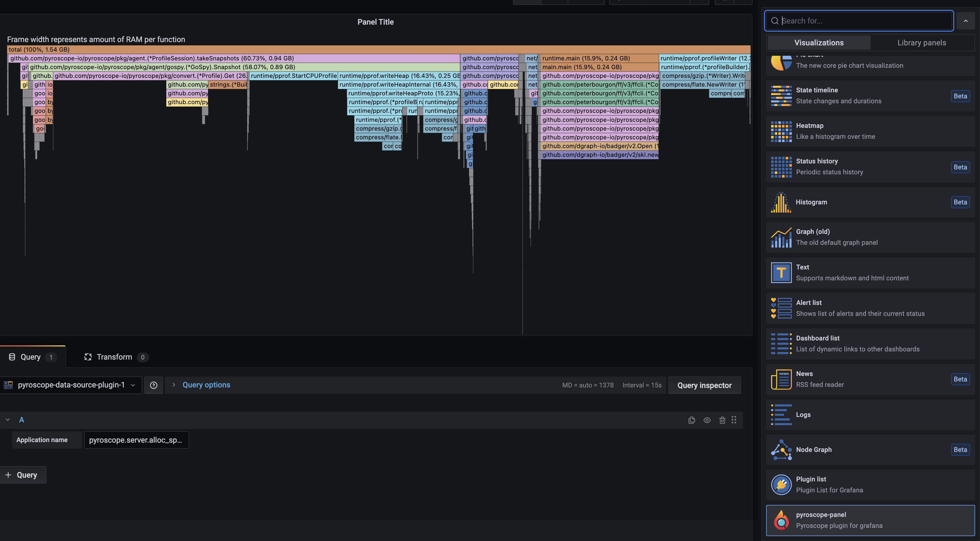The height and width of the screenshot is (541, 980).
Task: Collapse query row A chevron
Action: pos(8,420)
